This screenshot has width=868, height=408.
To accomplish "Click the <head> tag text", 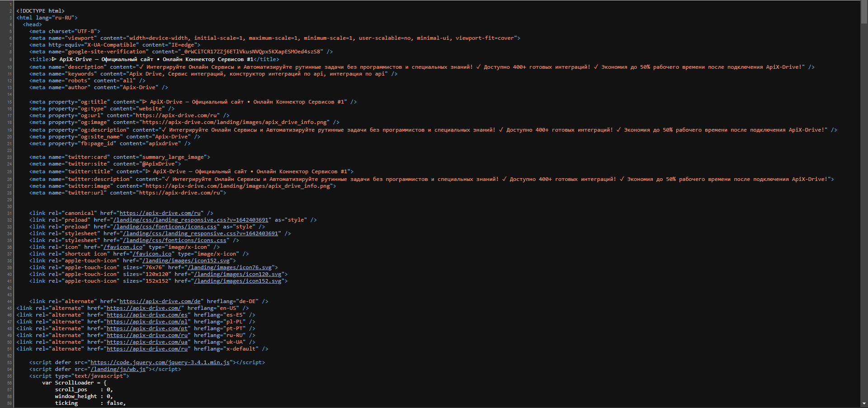I will tap(33, 24).
